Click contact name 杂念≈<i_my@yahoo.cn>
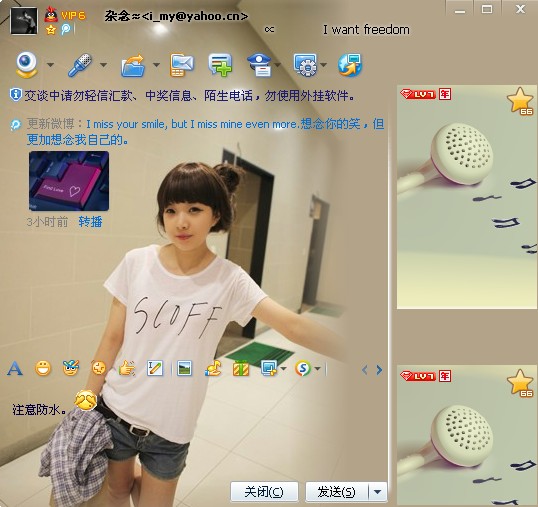This screenshot has height=507, width=538. click(x=176, y=16)
